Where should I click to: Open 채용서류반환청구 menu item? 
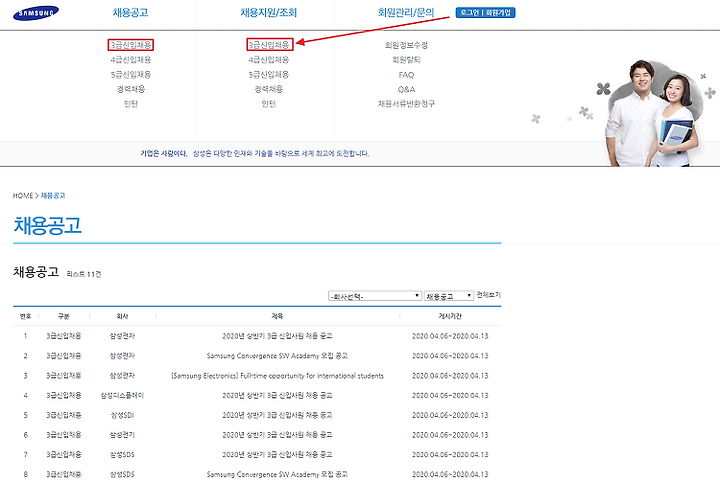point(406,104)
